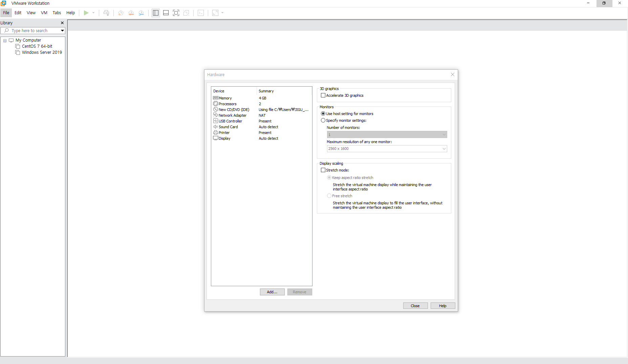Click the Full Screen mode icon
The height and width of the screenshot is (364, 628).
(176, 13)
